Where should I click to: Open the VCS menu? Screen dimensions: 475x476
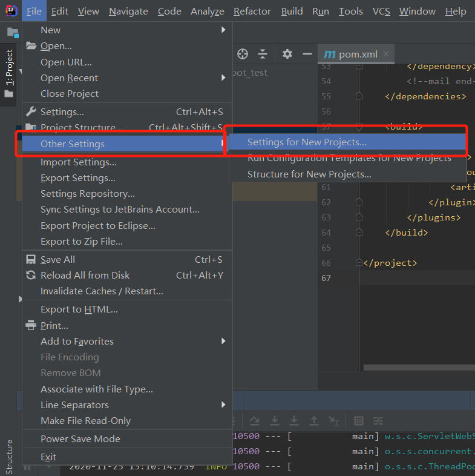[381, 12]
